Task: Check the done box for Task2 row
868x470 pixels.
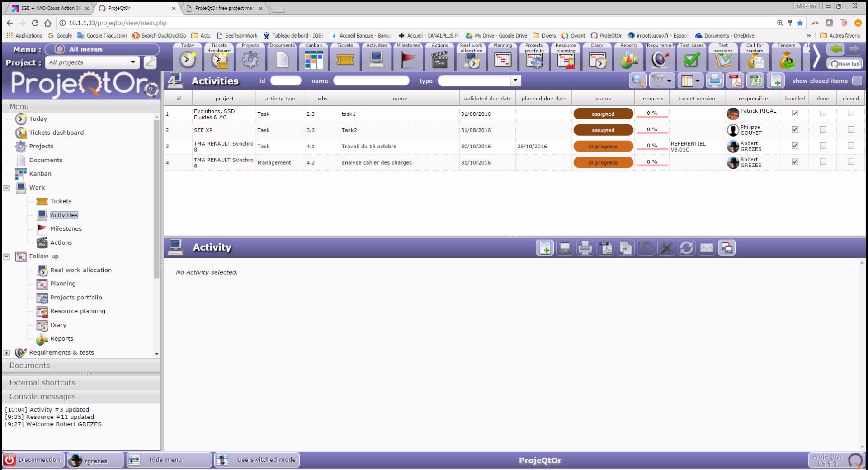Action: point(823,129)
